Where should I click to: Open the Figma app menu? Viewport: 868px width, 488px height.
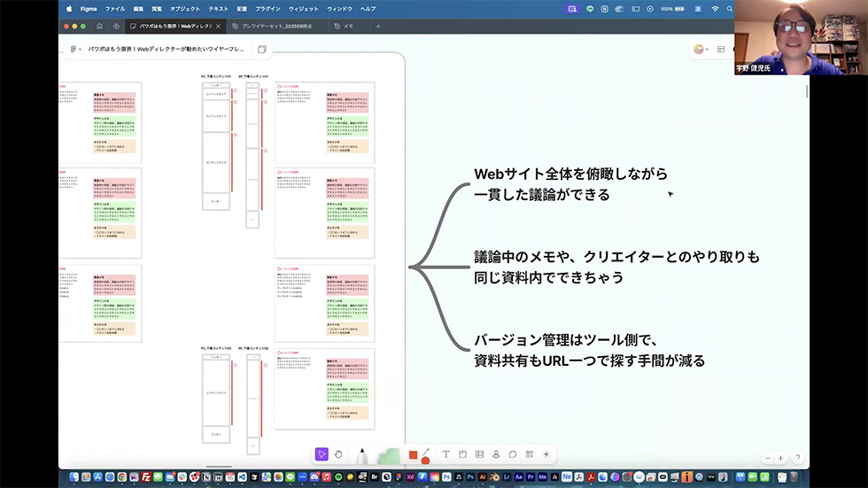pyautogui.click(x=88, y=9)
